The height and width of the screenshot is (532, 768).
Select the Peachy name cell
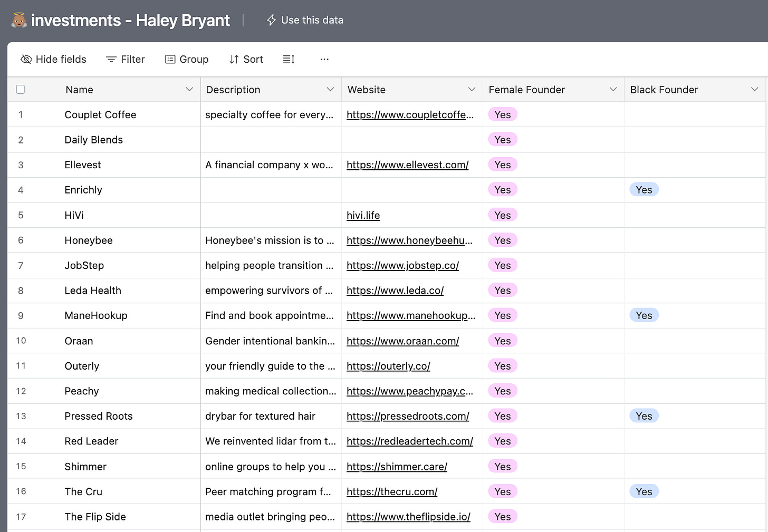click(x=130, y=391)
